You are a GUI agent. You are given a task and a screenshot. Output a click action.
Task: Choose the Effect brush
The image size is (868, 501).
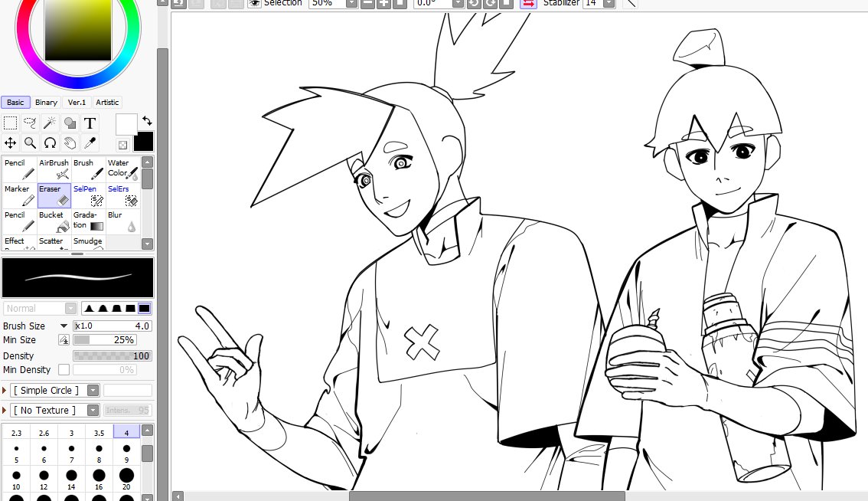[20, 242]
